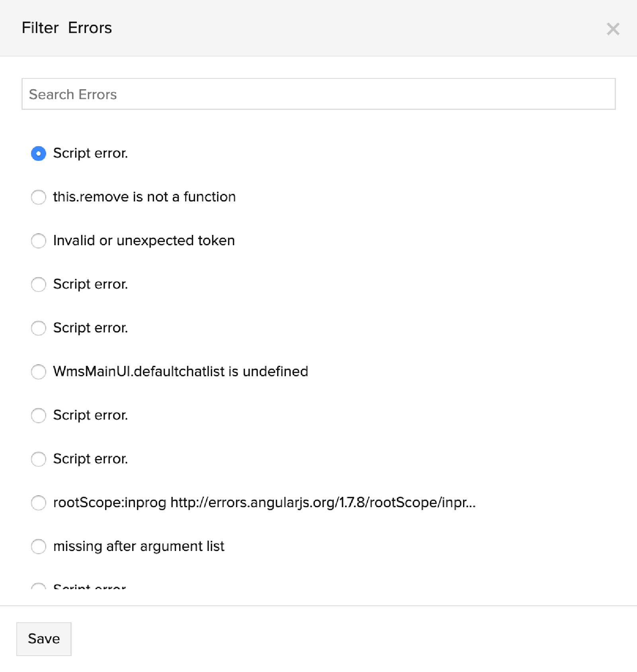
Task: Pick the Script error radio below Invalid token
Action: pyautogui.click(x=39, y=284)
